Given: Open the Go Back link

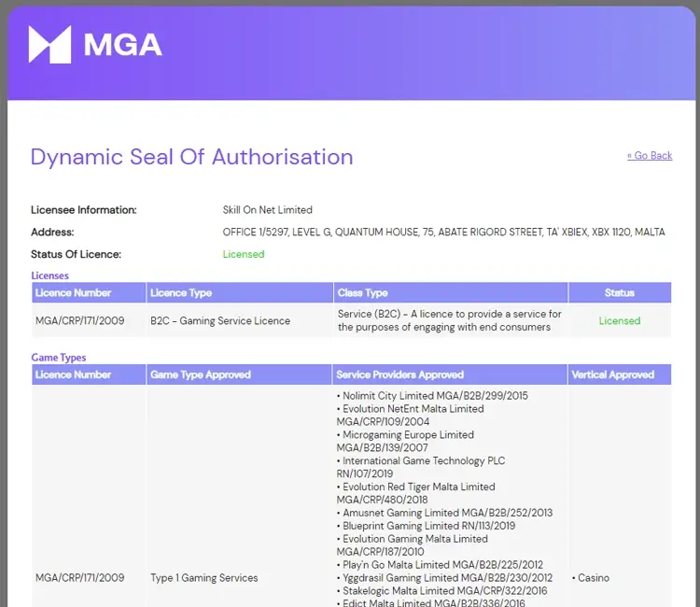Looking at the screenshot, I should pyautogui.click(x=650, y=155).
